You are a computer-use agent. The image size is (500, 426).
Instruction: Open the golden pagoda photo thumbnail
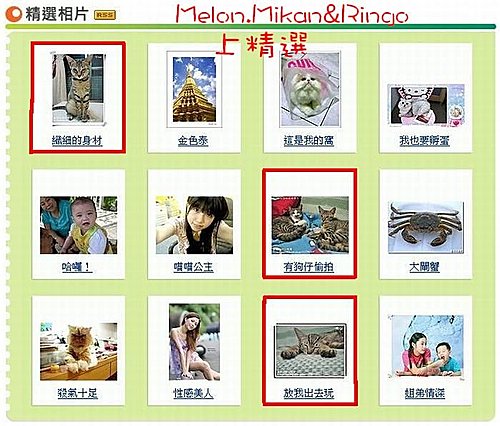tap(194, 89)
